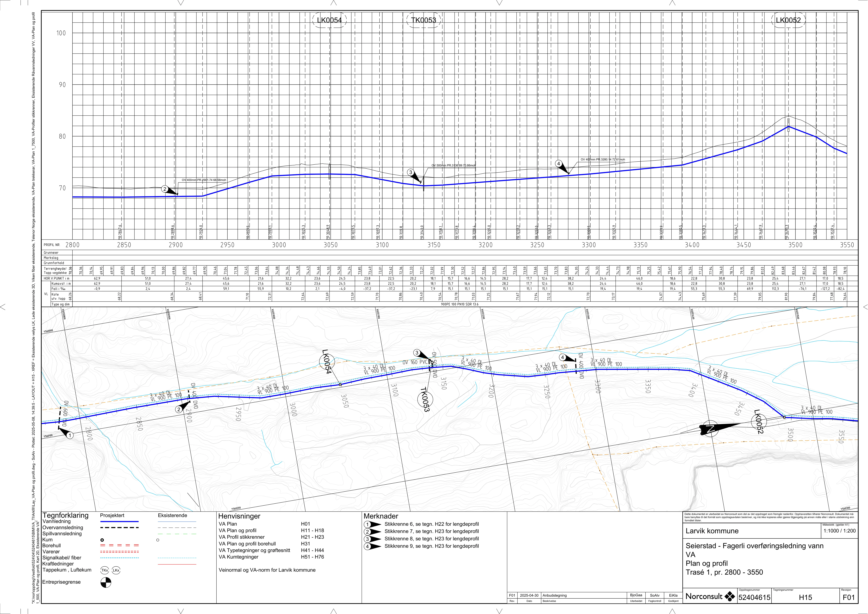
Task: Click marker 3 in the Merknader list
Action: point(367,539)
